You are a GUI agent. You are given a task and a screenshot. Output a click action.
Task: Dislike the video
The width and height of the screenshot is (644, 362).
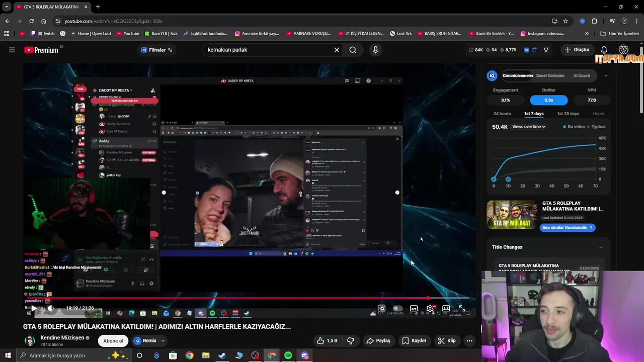(351, 340)
